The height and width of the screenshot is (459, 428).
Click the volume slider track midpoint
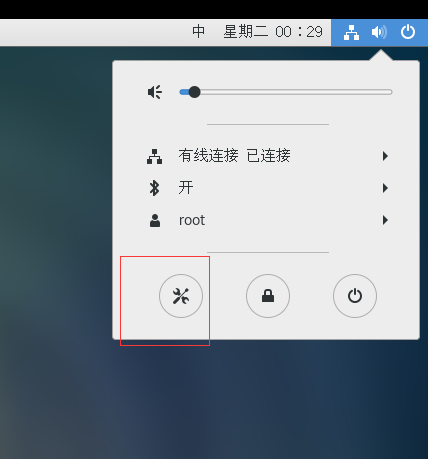click(286, 92)
